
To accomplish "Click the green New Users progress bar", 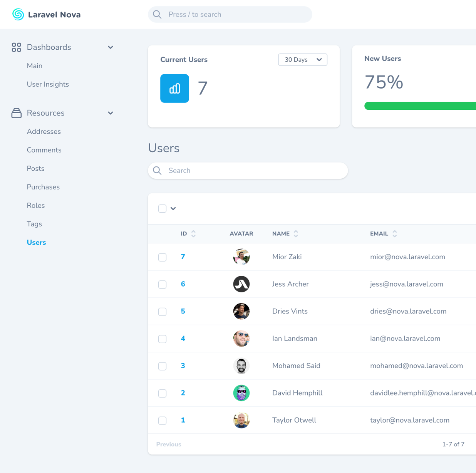I will (x=420, y=106).
